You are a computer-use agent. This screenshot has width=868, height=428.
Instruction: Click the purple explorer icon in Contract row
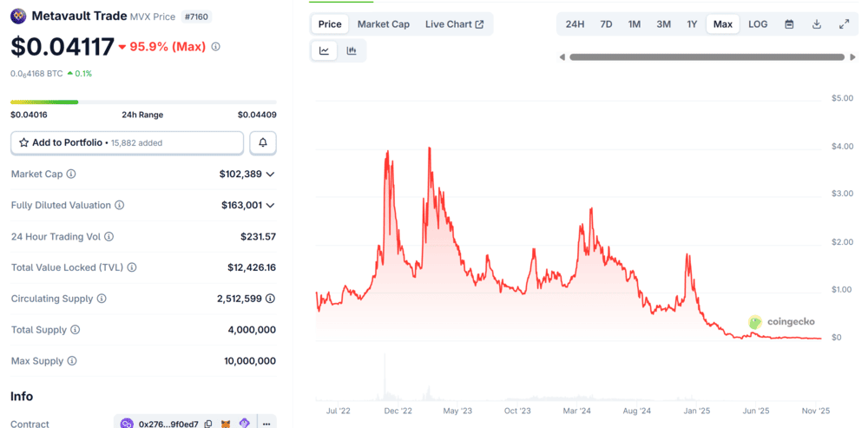click(245, 425)
